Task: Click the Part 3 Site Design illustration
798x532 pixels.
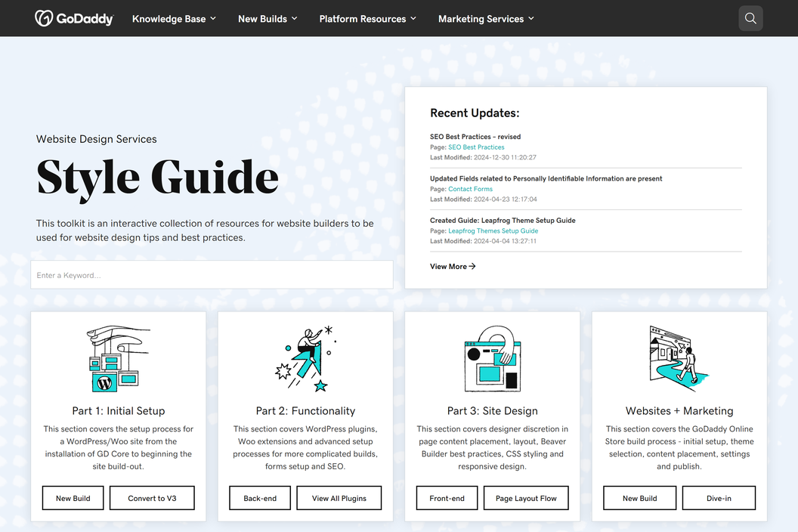Action: [x=493, y=359]
